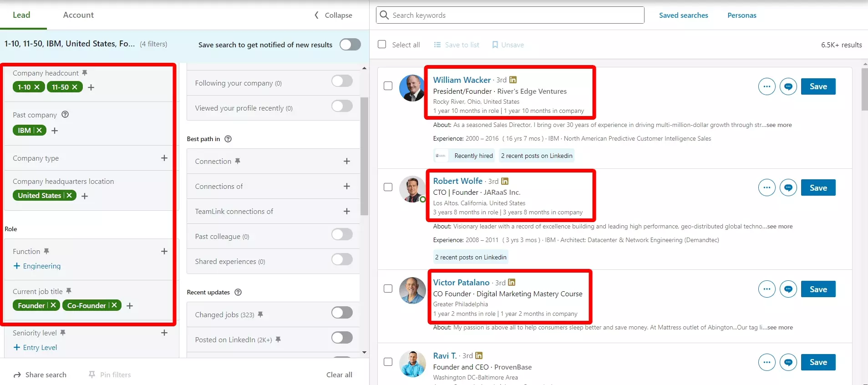The width and height of the screenshot is (868, 385).
Task: Click Clear all filters
Action: click(339, 375)
